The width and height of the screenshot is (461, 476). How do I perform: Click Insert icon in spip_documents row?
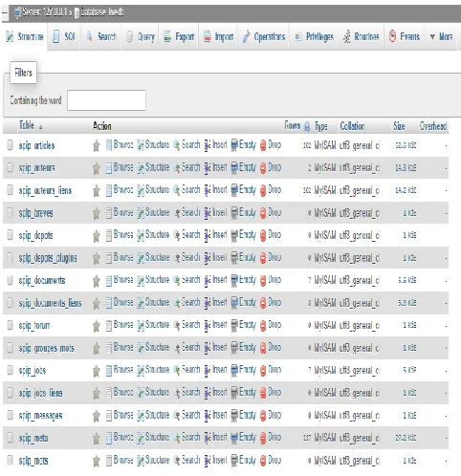(x=208, y=280)
